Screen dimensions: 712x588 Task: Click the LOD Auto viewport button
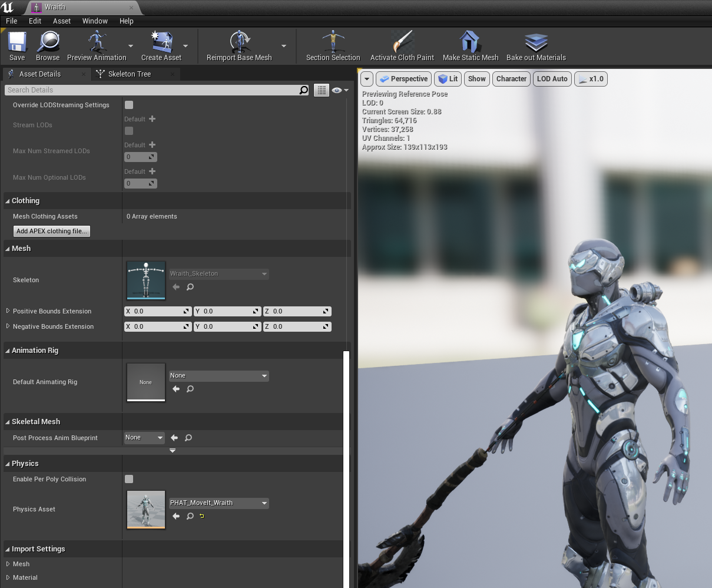[552, 79]
